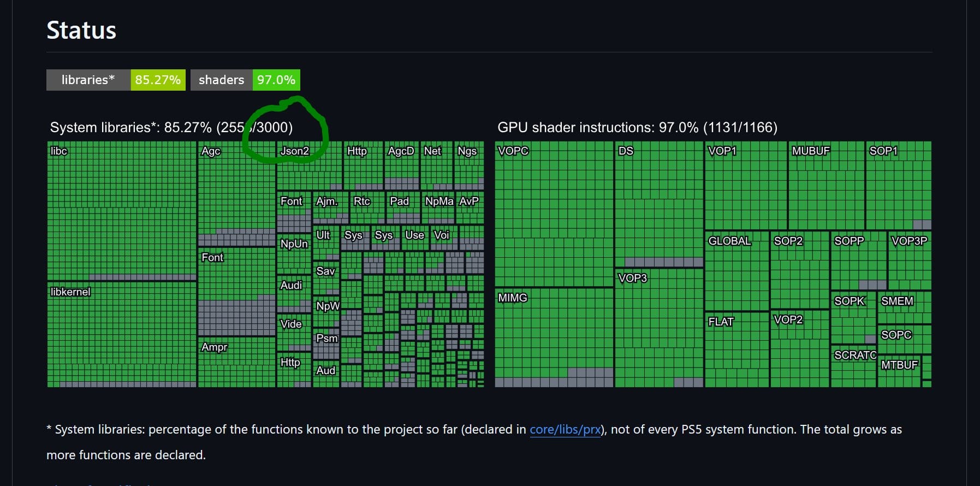The image size is (980, 486).
Task: Click the libraries 85.27% badge
Action: [x=116, y=80]
